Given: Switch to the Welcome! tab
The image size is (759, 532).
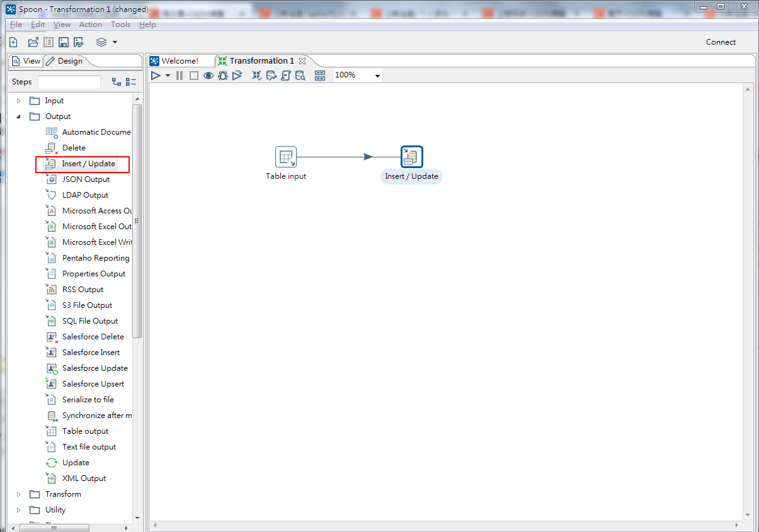Looking at the screenshot, I should pos(174,61).
